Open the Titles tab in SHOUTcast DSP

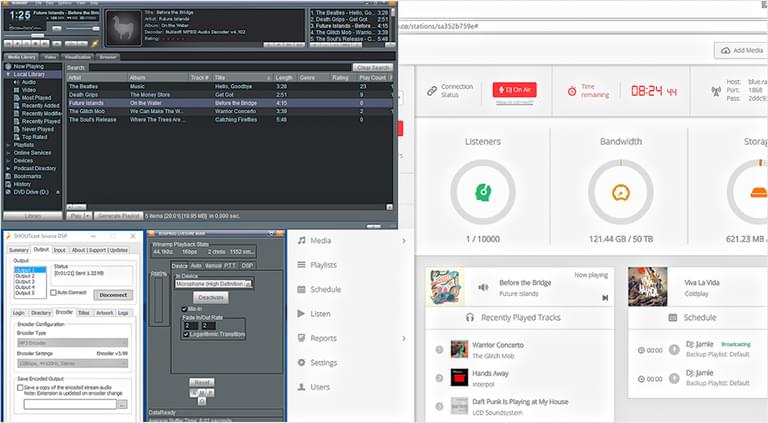point(83,312)
